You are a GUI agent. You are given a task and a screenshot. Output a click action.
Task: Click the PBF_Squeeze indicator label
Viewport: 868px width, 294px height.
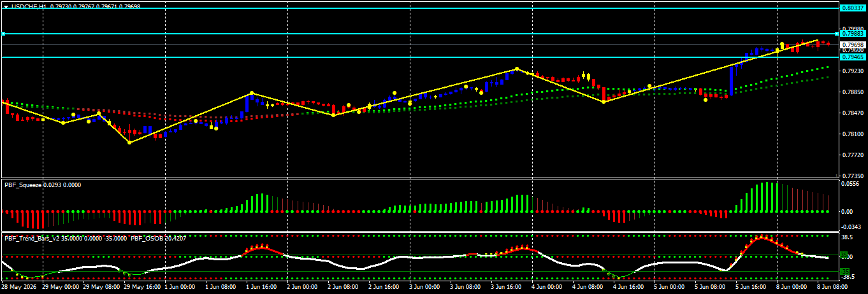22,185
